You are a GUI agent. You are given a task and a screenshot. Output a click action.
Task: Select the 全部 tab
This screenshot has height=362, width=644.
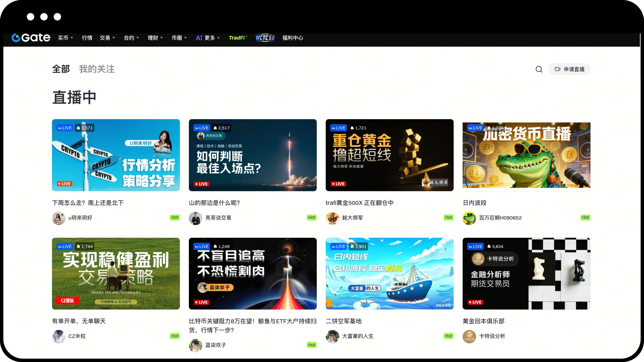click(61, 69)
